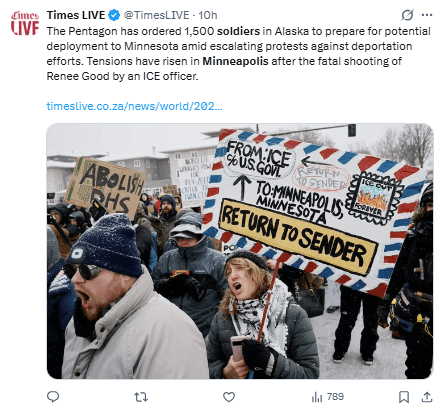Screen dimensions: 443x413
Task: Open the three-dot more options menu
Action: point(427,15)
